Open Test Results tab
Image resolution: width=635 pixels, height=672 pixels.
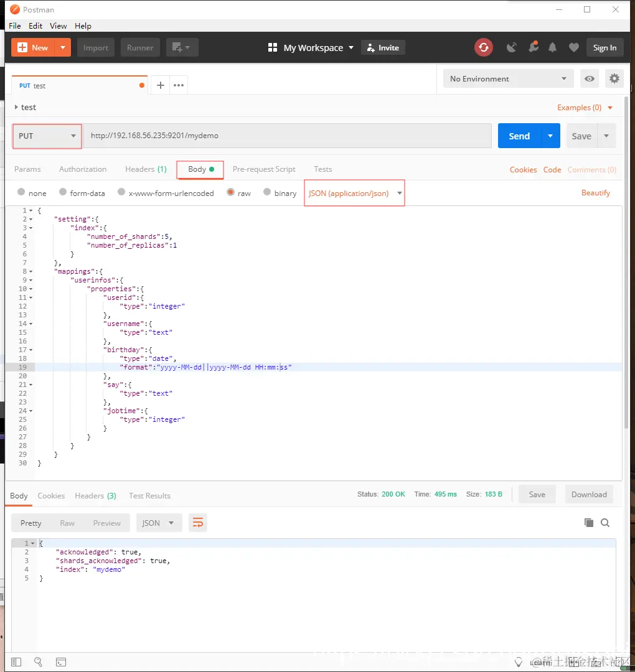[149, 495]
